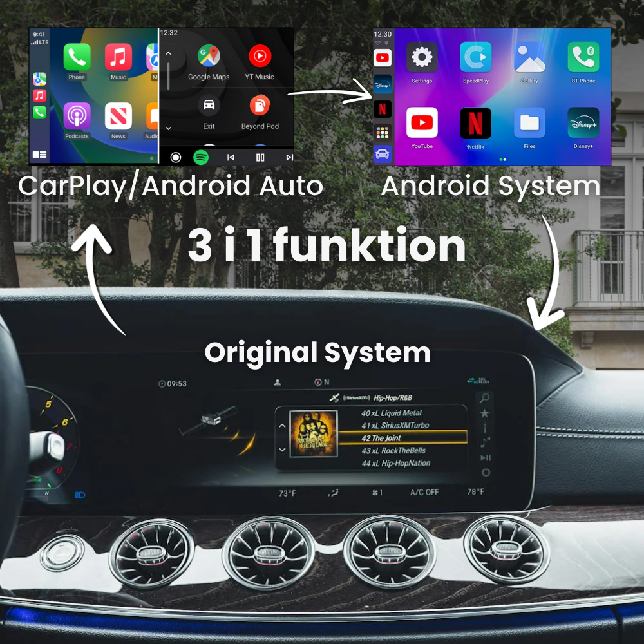Open the large Netflix app tile
This screenshot has width=644, height=644.
(476, 123)
